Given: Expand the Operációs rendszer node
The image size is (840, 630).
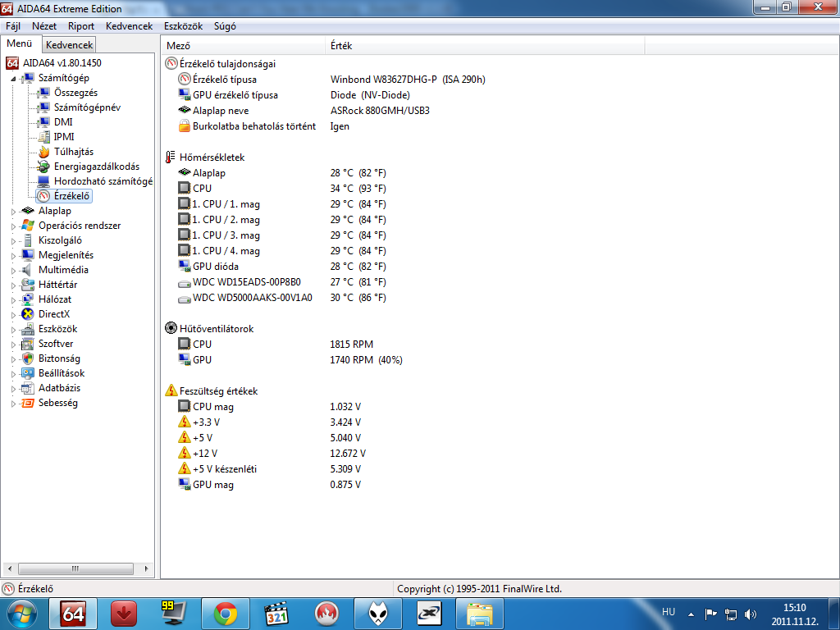Looking at the screenshot, I should tap(13, 226).
